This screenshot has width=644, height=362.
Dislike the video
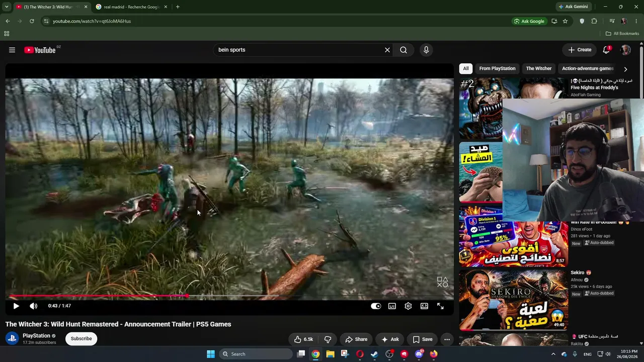[x=328, y=339]
